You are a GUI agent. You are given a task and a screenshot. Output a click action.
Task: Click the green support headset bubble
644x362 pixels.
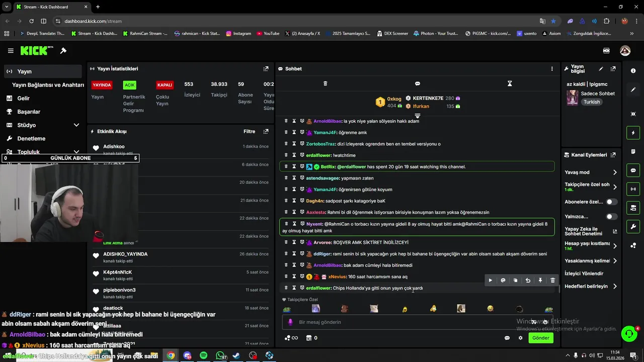click(x=628, y=334)
